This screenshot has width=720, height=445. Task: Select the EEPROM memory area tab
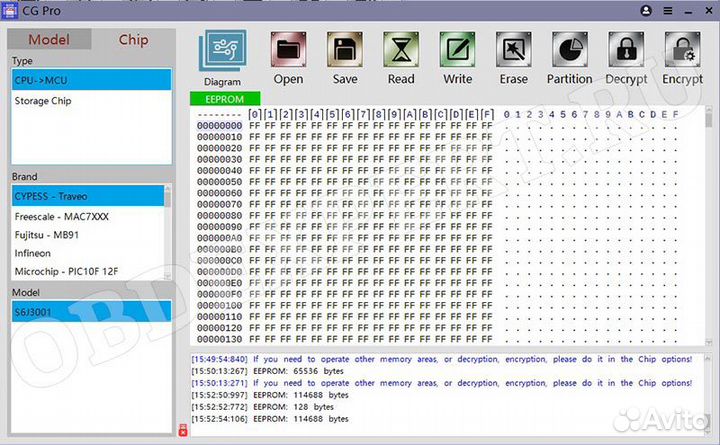(x=225, y=98)
